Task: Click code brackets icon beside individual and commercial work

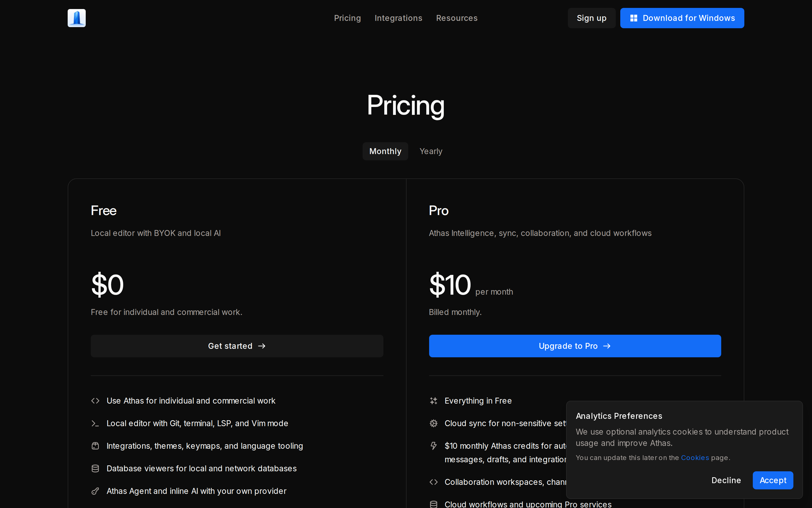Action: [95, 401]
